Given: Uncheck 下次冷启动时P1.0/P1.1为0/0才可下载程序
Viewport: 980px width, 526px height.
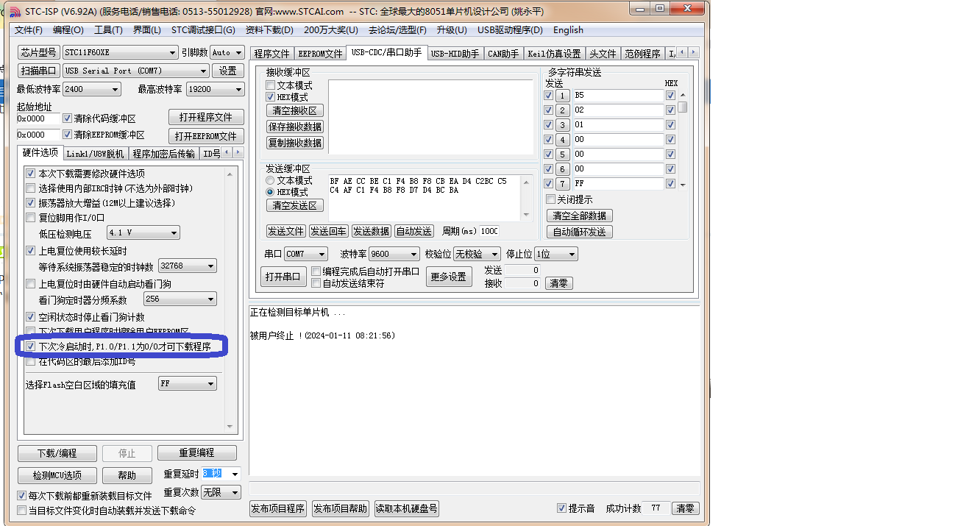Looking at the screenshot, I should (x=31, y=346).
